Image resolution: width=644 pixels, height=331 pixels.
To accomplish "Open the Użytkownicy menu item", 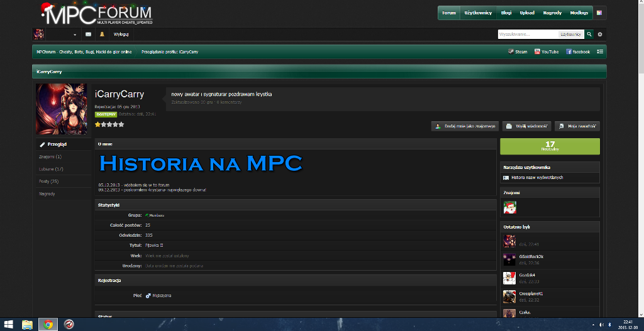I will 478,13.
